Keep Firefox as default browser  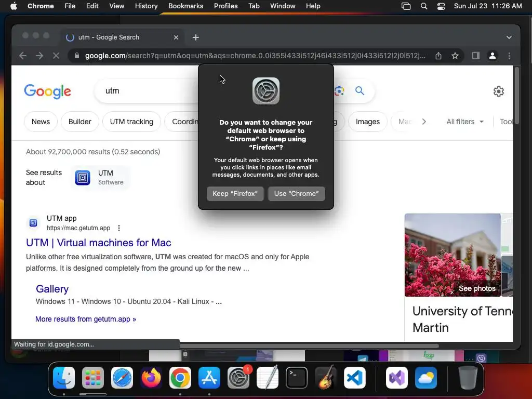[235, 193]
